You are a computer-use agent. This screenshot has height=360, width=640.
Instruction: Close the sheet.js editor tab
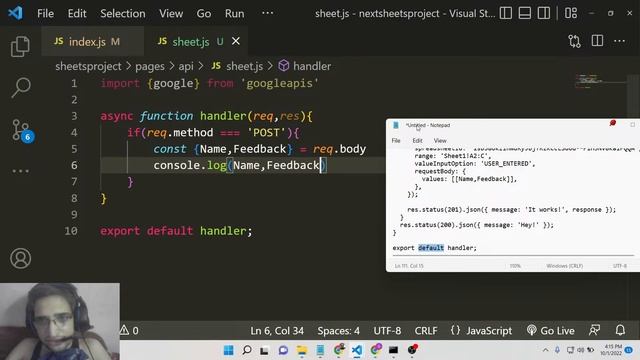[236, 41]
